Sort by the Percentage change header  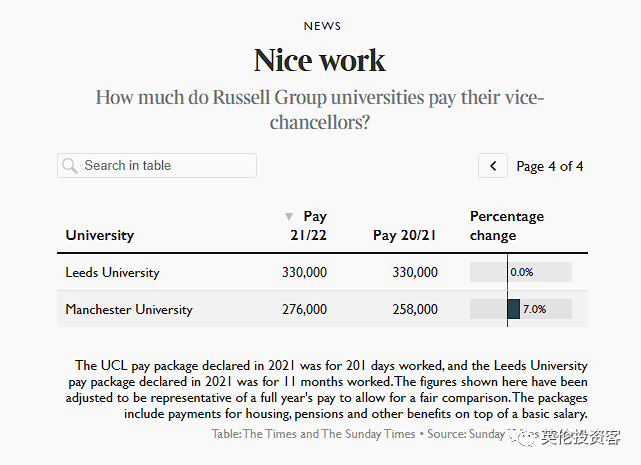(x=506, y=225)
